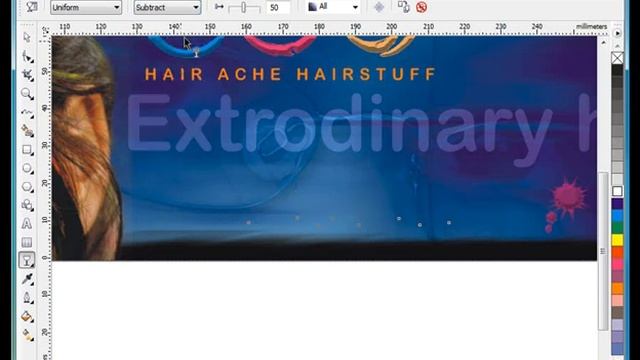Select the Eyedropper tool

click(27, 279)
